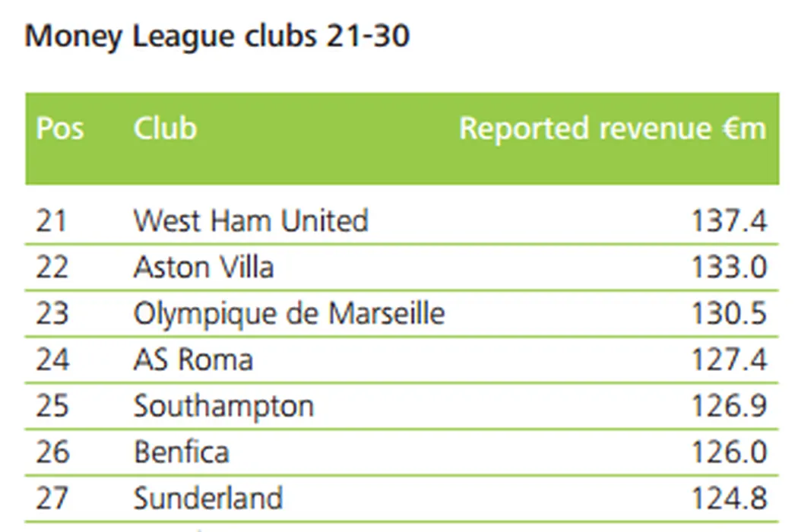Click the 'Pos' column header

60,128
